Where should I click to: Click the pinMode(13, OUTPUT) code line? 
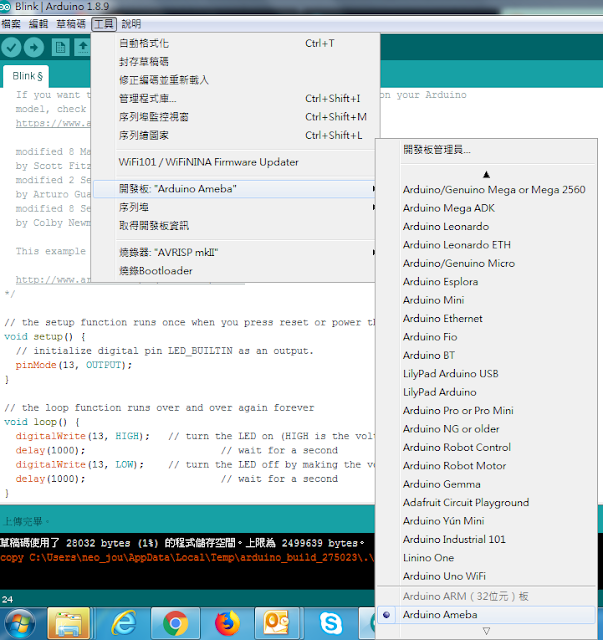[74, 365]
